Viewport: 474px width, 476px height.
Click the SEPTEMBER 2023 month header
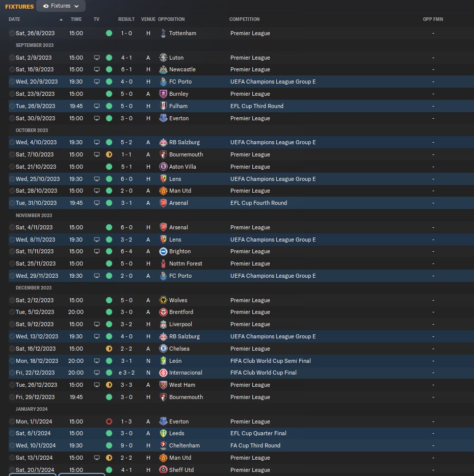35,45
